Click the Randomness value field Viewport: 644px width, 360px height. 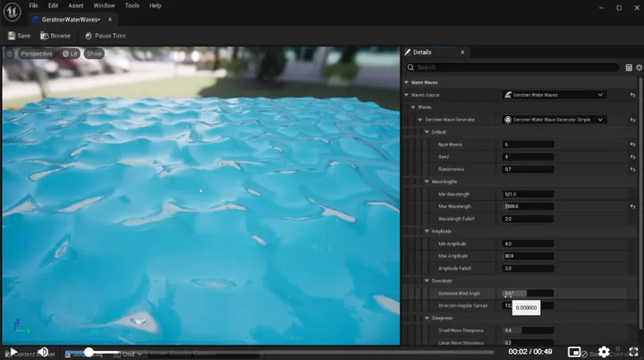528,169
